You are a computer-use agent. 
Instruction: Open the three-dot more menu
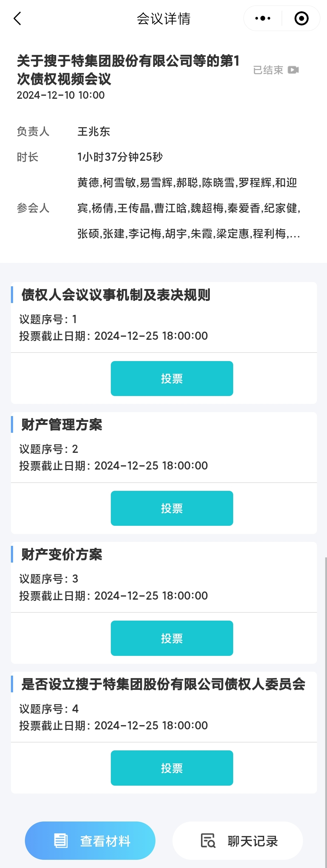point(263,19)
